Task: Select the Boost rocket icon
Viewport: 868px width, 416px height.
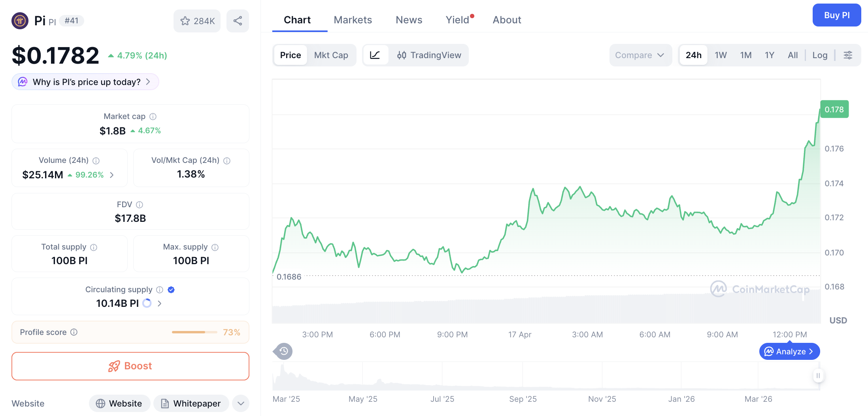Action: (114, 366)
